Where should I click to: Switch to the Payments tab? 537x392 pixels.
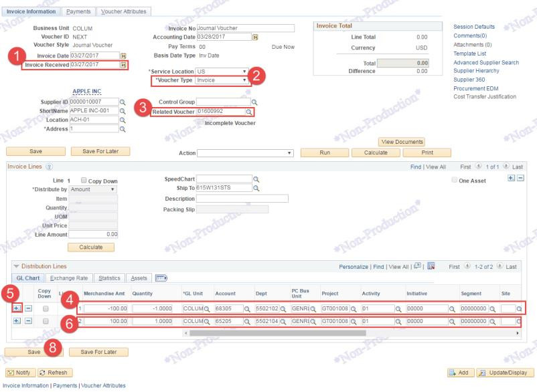tap(80, 12)
